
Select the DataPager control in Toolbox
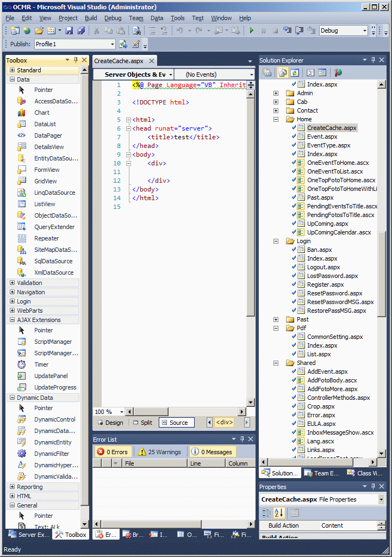pos(48,135)
